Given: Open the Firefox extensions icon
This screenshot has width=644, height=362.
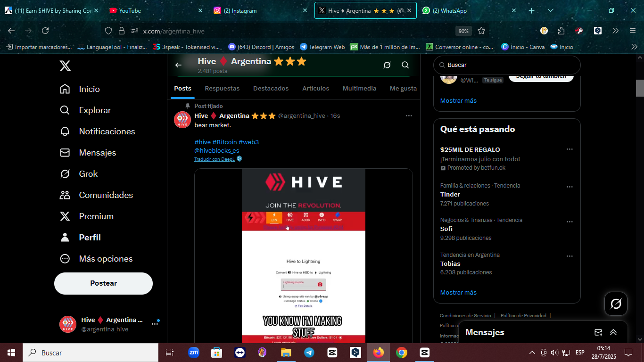Looking at the screenshot, I should pyautogui.click(x=561, y=31).
